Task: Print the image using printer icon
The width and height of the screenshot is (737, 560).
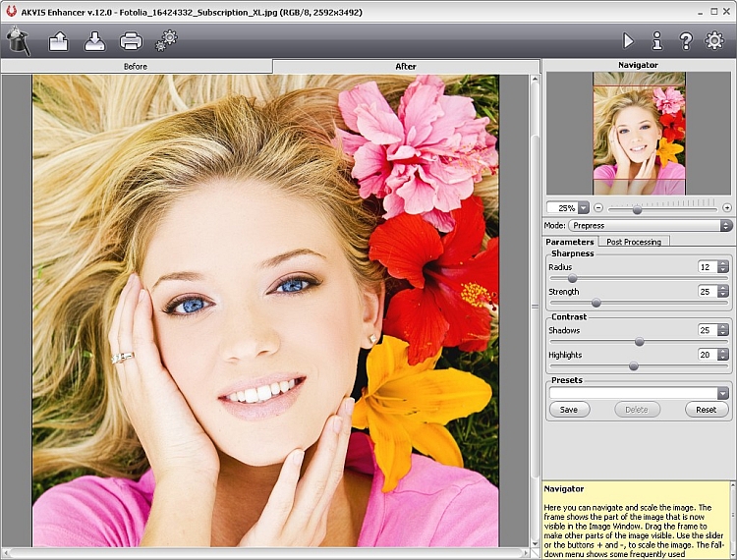Action: tap(131, 41)
